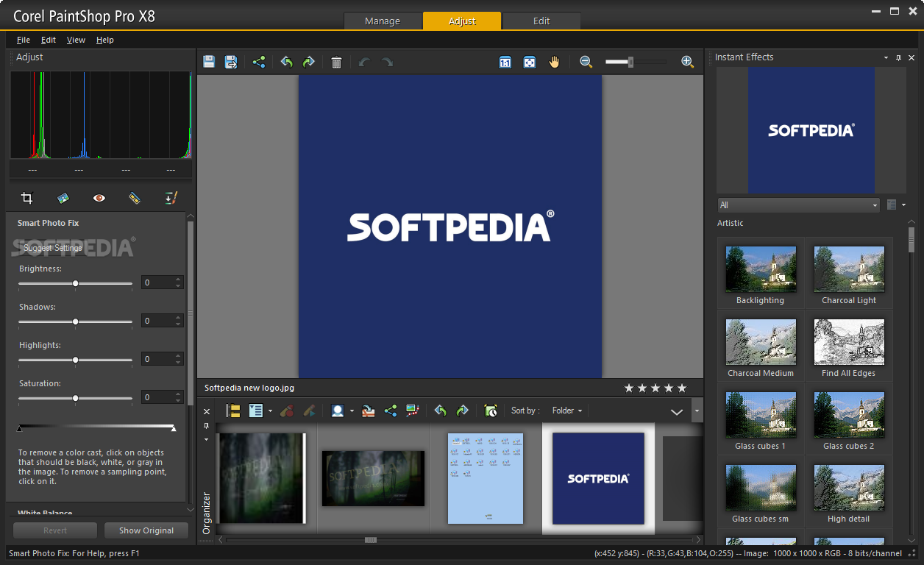
Task: Click the Revert button
Action: [55, 530]
